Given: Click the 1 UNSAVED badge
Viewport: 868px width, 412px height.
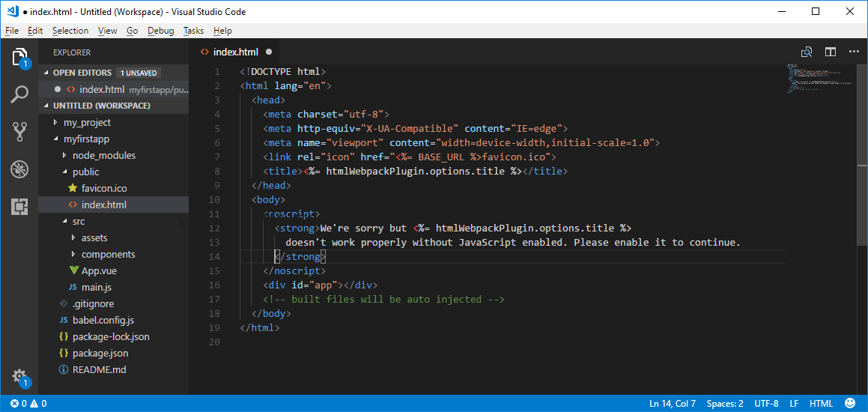Looking at the screenshot, I should 139,73.
